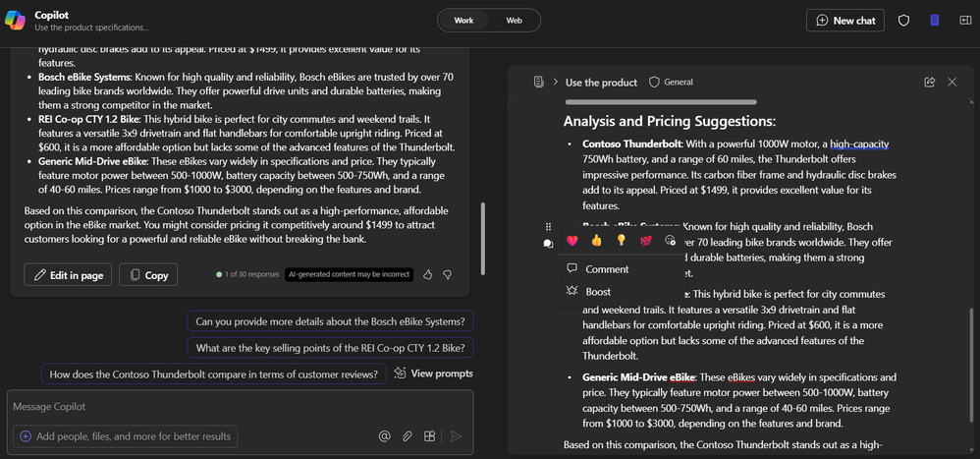
Task: Click Generic Mid-Drive eBike text in page panel
Action: (x=638, y=377)
